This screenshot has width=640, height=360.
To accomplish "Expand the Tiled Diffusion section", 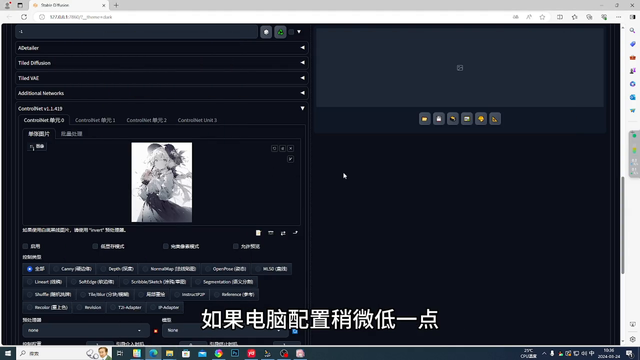I will pyautogui.click(x=162, y=63).
